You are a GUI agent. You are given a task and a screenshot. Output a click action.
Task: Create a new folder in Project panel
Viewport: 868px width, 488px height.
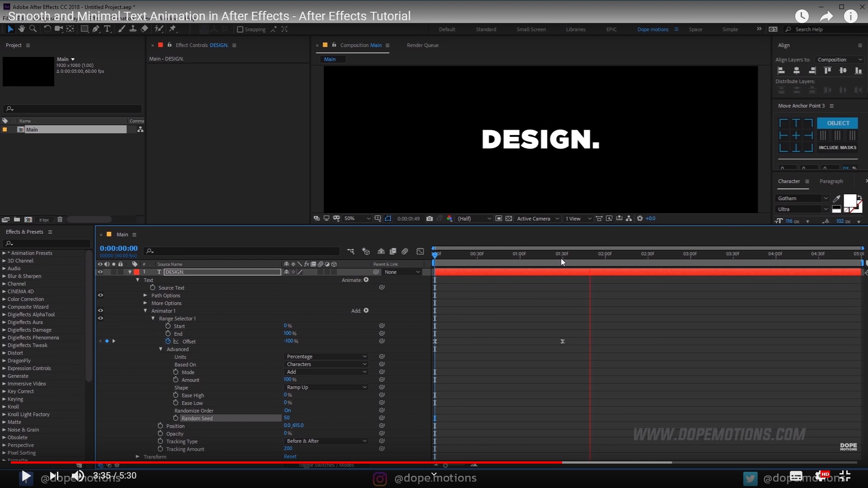[17, 220]
